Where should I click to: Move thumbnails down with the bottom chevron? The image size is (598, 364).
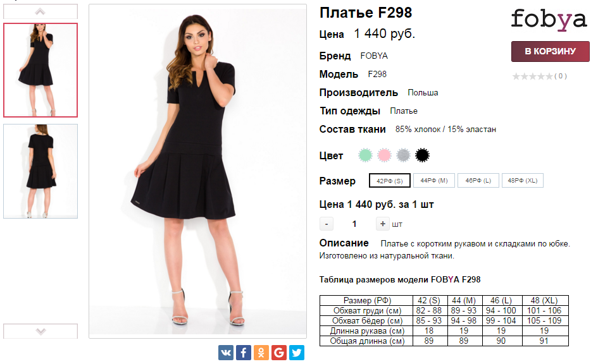(40, 331)
